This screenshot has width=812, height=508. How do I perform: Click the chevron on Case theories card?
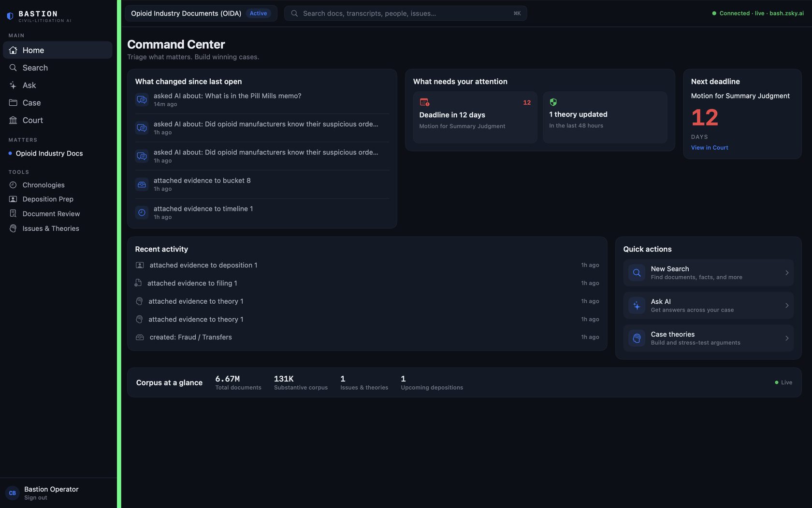tap(787, 339)
